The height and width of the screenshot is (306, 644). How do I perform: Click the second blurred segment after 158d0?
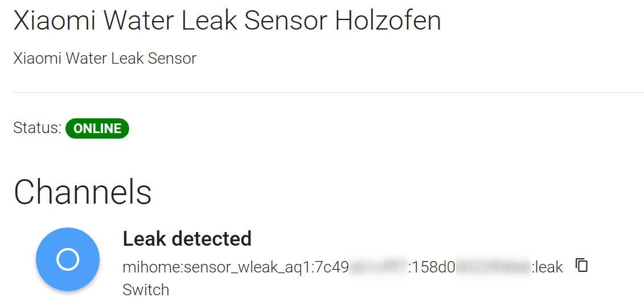pos(493,267)
